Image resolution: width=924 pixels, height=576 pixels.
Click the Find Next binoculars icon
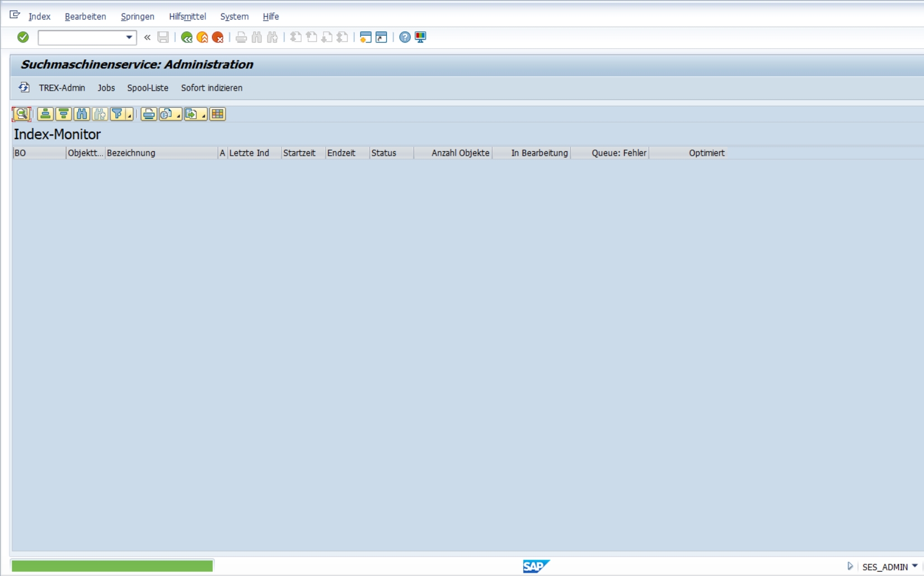[273, 38]
